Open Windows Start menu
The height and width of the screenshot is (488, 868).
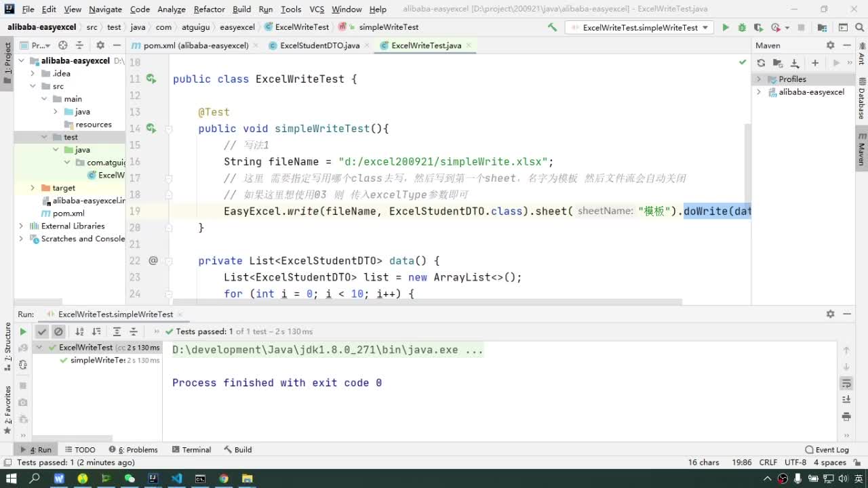pyautogui.click(x=11, y=479)
